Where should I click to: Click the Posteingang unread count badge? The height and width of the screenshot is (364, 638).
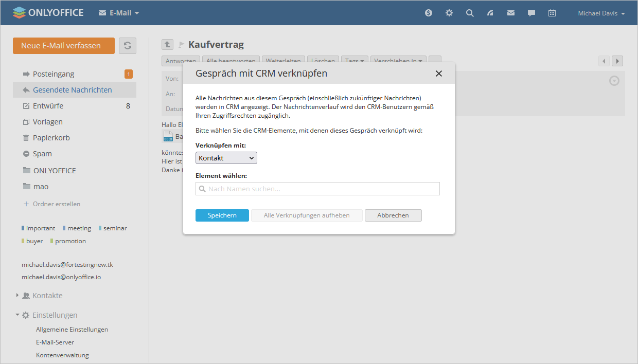point(129,74)
